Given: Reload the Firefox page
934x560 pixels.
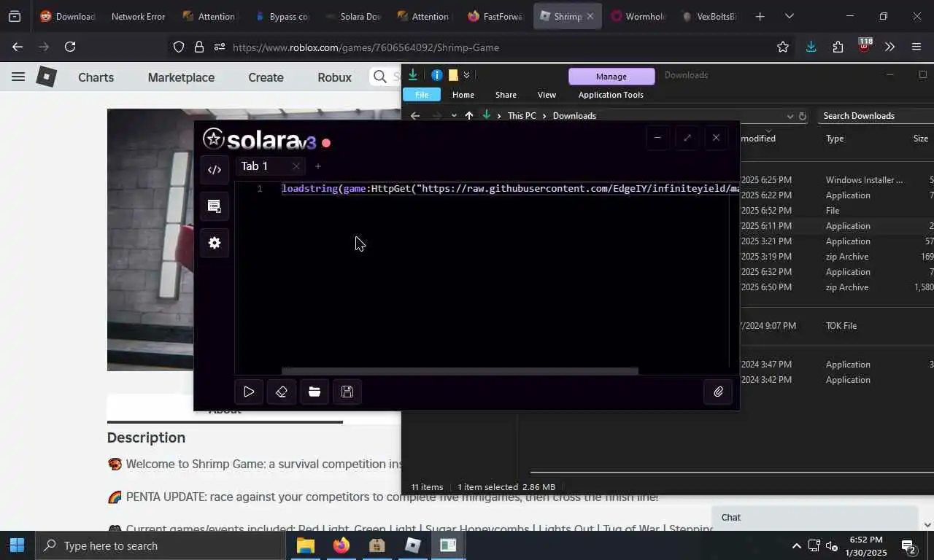Looking at the screenshot, I should [x=70, y=47].
